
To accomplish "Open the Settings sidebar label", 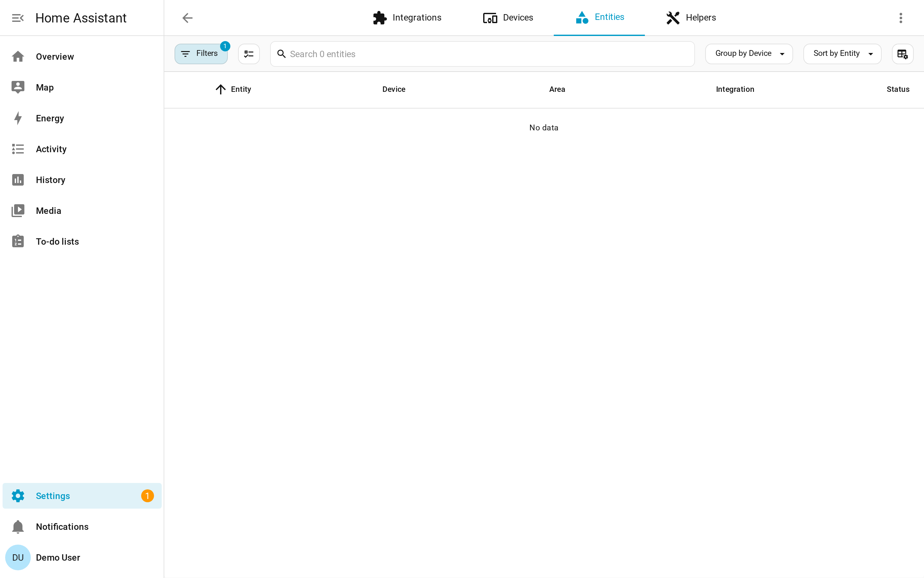I will point(53,496).
